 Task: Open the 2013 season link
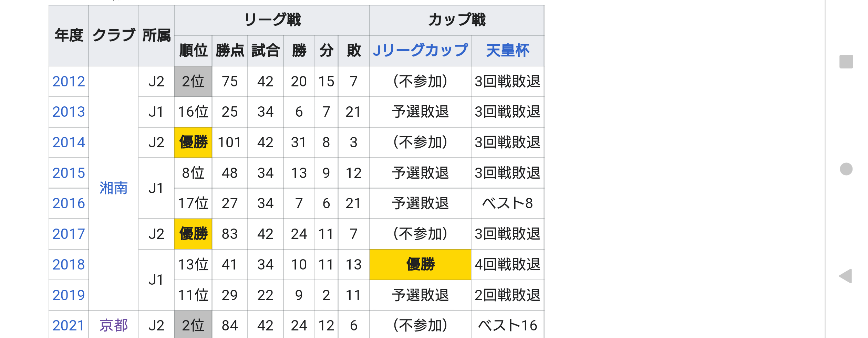click(69, 112)
